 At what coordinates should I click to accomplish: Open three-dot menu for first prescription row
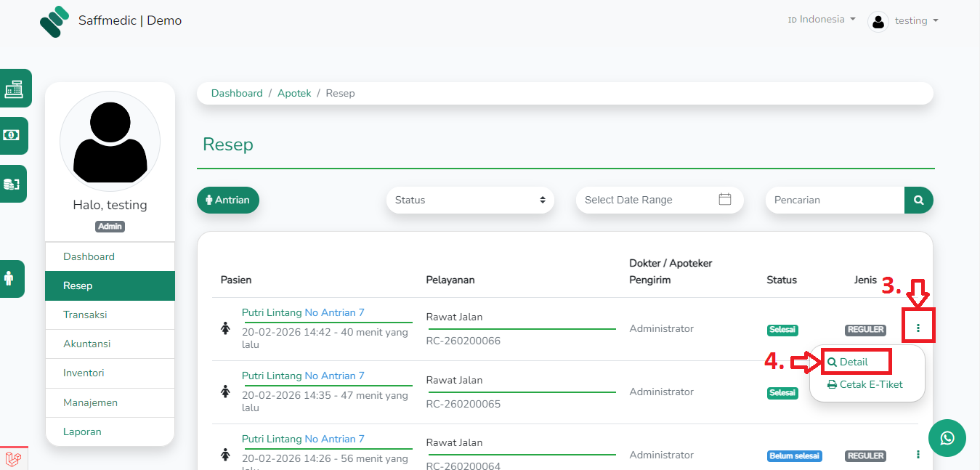pos(918,328)
